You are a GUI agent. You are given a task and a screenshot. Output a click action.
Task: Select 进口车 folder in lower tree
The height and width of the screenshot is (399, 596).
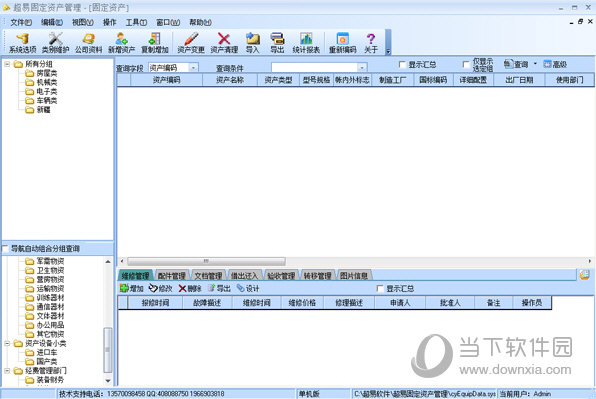tap(41, 353)
